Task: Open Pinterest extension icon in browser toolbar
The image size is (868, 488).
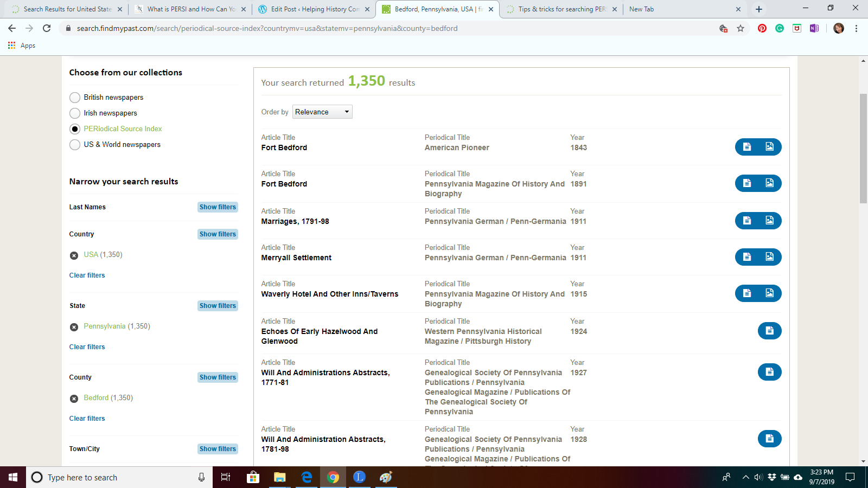Action: pos(762,28)
